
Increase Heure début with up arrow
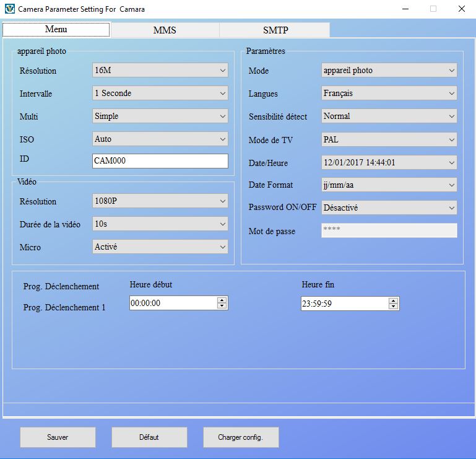222,300
